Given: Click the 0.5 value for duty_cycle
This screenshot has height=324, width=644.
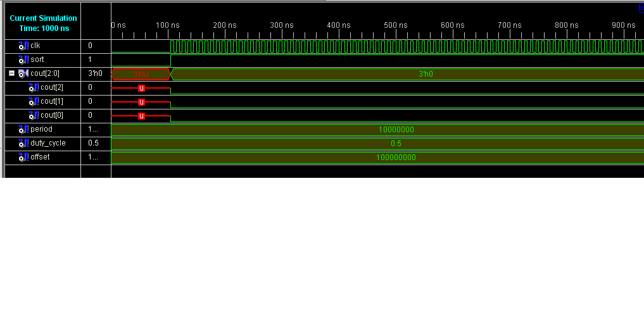Looking at the screenshot, I should (x=93, y=143).
